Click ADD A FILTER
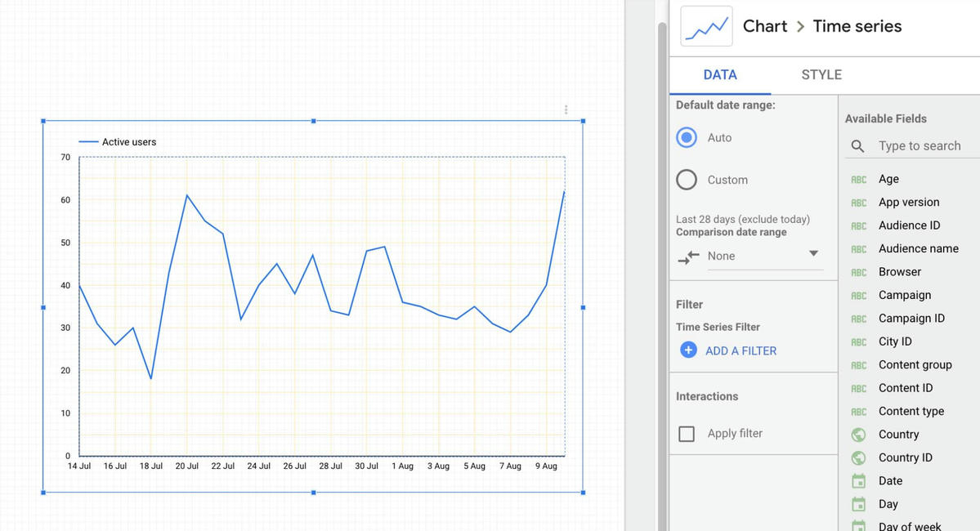Image resolution: width=980 pixels, height=531 pixels. point(741,351)
